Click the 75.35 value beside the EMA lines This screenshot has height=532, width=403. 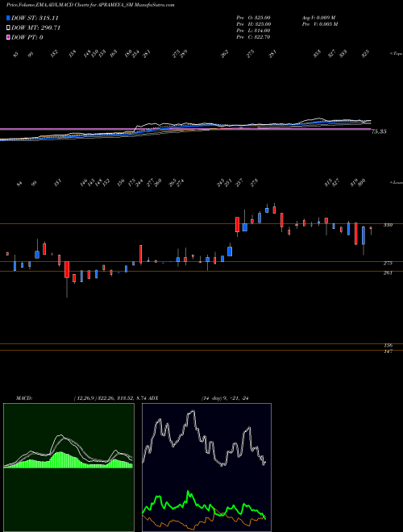pyautogui.click(x=379, y=131)
